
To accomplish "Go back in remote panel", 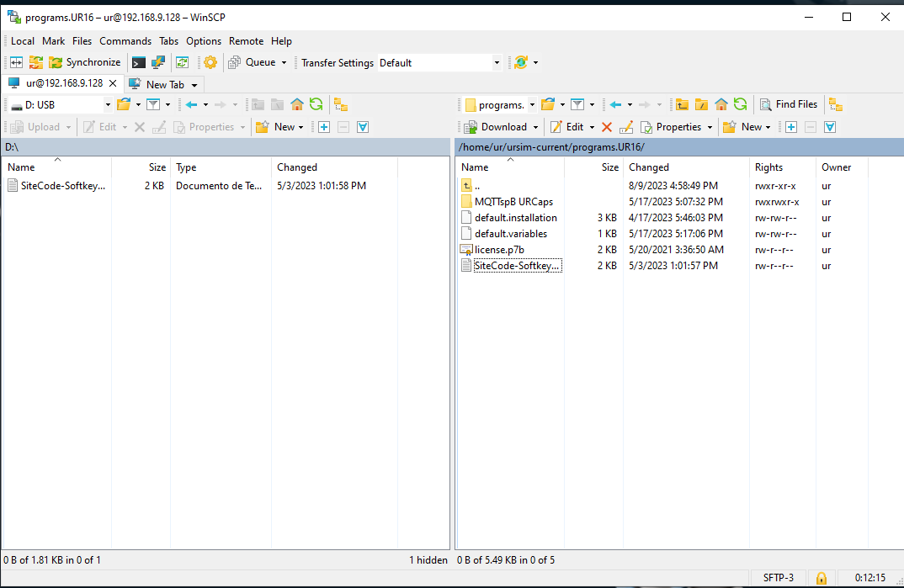I will pos(616,104).
